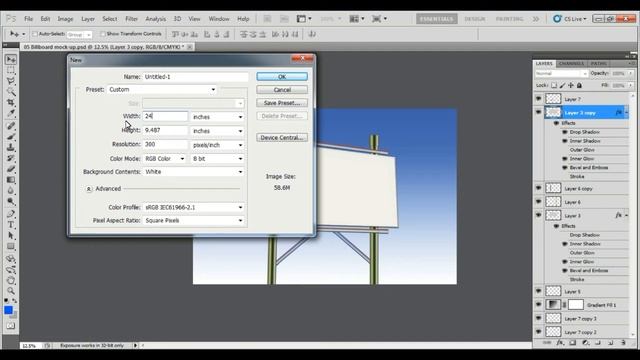Select the 3D Orbit camera tool
Image resolution: width=640 pixels, height=360 pixels.
click(11, 269)
